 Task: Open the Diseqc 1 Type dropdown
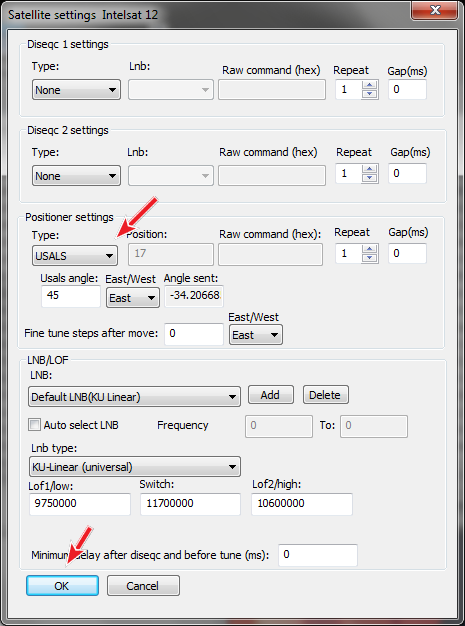tap(76, 90)
